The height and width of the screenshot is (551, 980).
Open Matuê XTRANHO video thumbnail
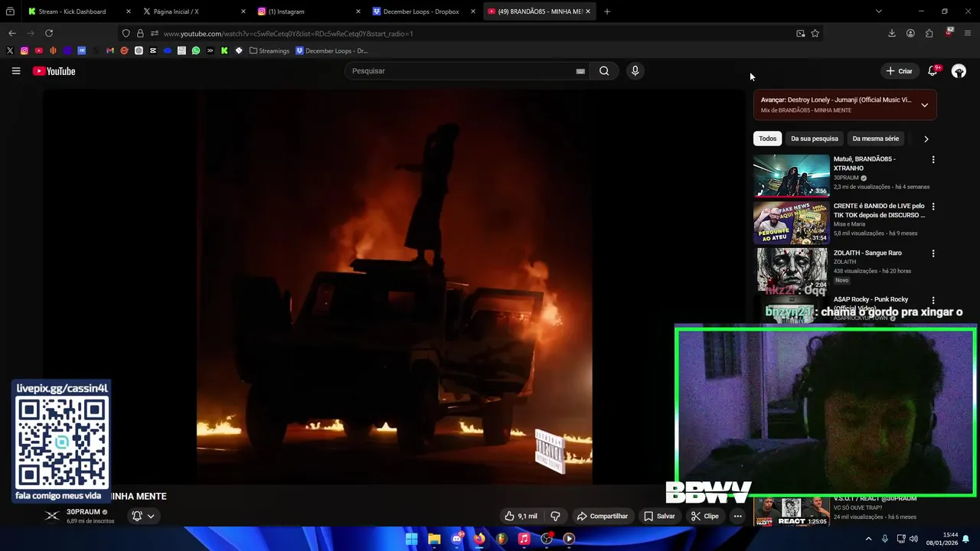pos(792,176)
